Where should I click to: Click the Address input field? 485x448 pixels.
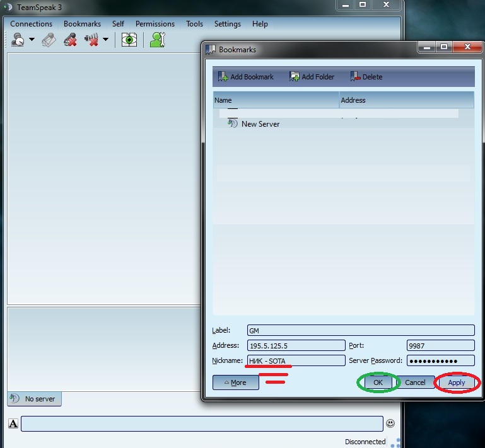click(x=296, y=345)
